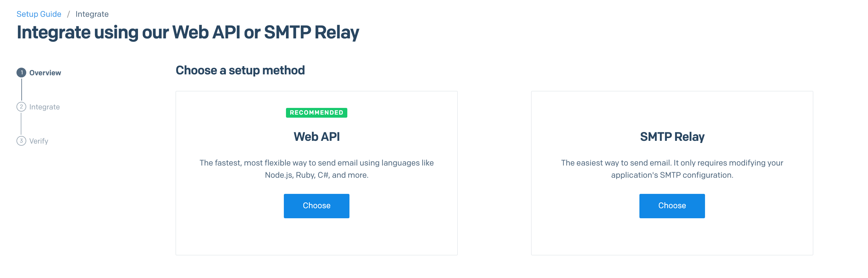Click the Web API description text
This screenshot has height=278, width=868.
[x=316, y=169]
